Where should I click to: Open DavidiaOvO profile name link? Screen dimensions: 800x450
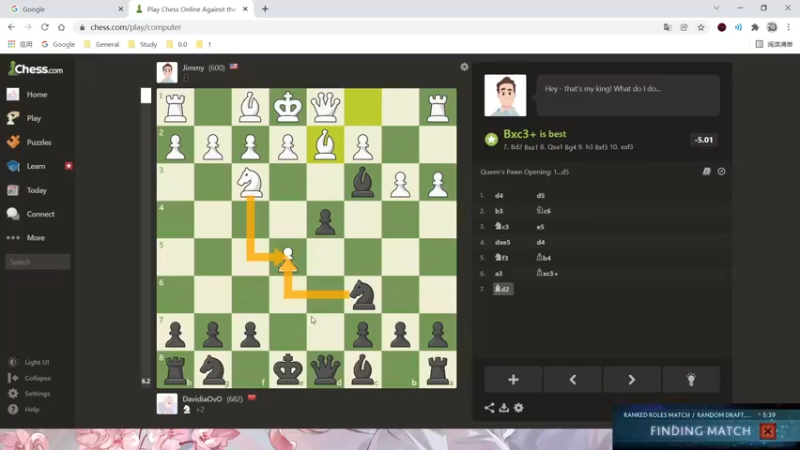point(202,398)
